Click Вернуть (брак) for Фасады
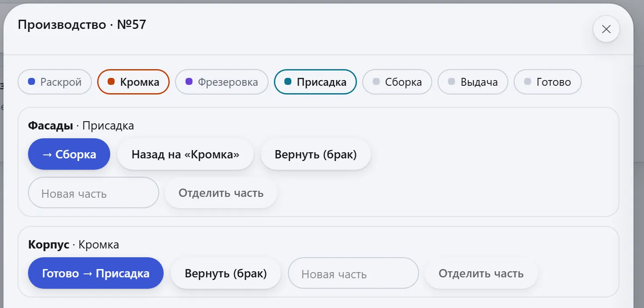The height and width of the screenshot is (308, 644). pyautogui.click(x=316, y=154)
